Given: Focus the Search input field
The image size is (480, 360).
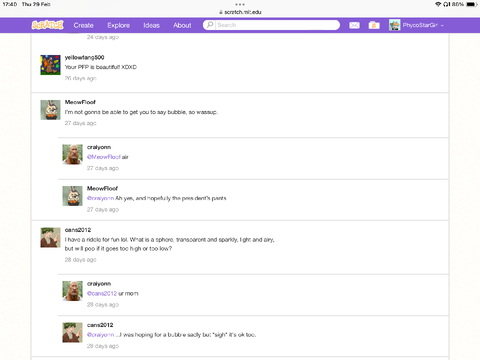Looking at the screenshot, I should 277,25.
